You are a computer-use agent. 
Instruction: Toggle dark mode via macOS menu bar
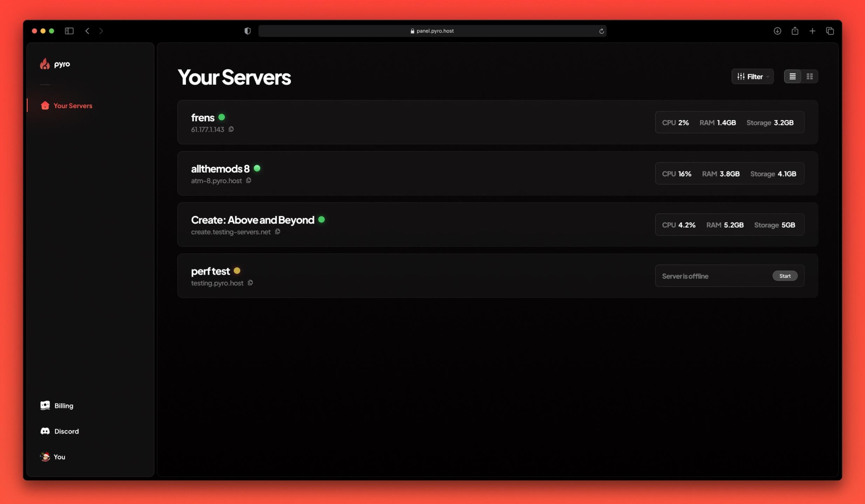tap(247, 30)
